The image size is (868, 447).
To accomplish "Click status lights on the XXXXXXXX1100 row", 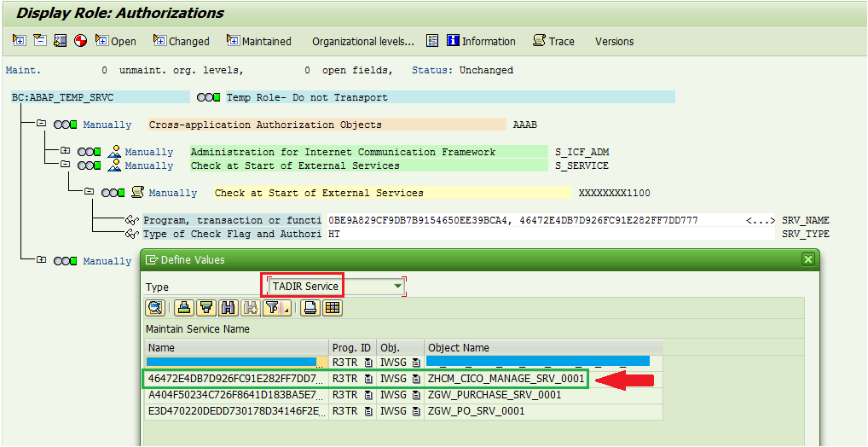I will 113,193.
